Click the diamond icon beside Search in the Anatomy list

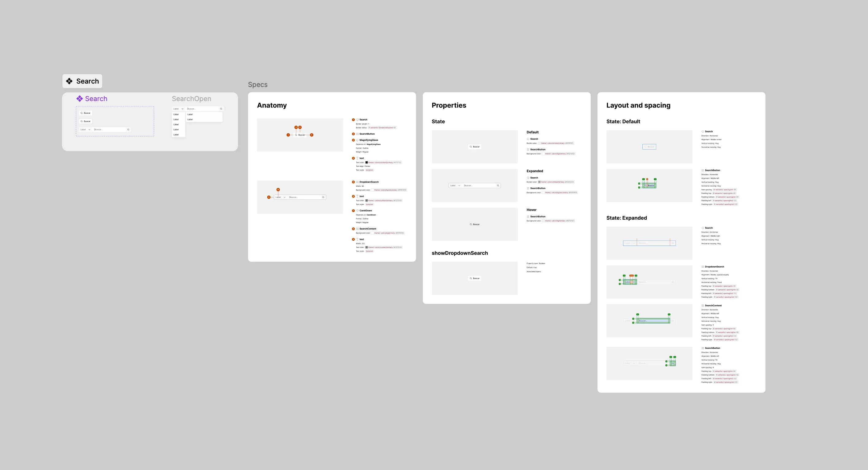[x=358, y=120]
